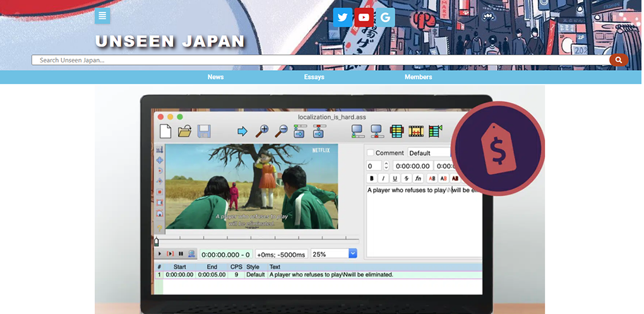Click the jump video to start icon
Viewport: 644px width, 314px height.
point(300,131)
